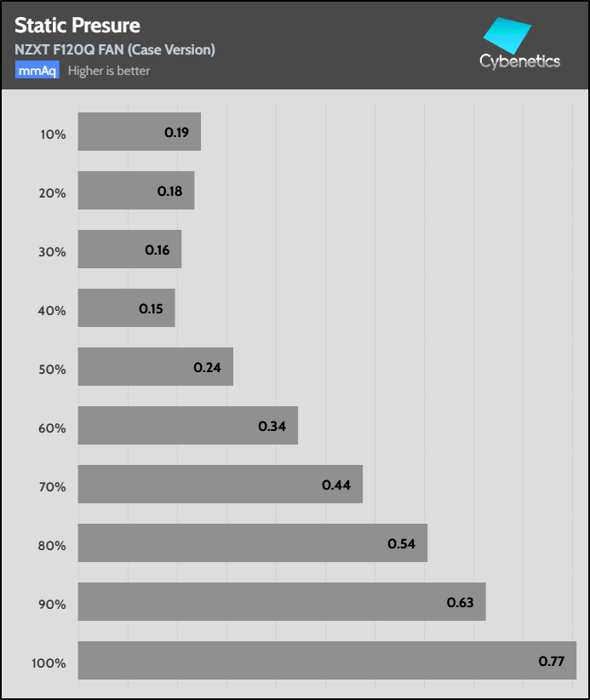Select the 40% bar showing 0.15
The height and width of the screenshot is (700, 590).
(x=126, y=307)
